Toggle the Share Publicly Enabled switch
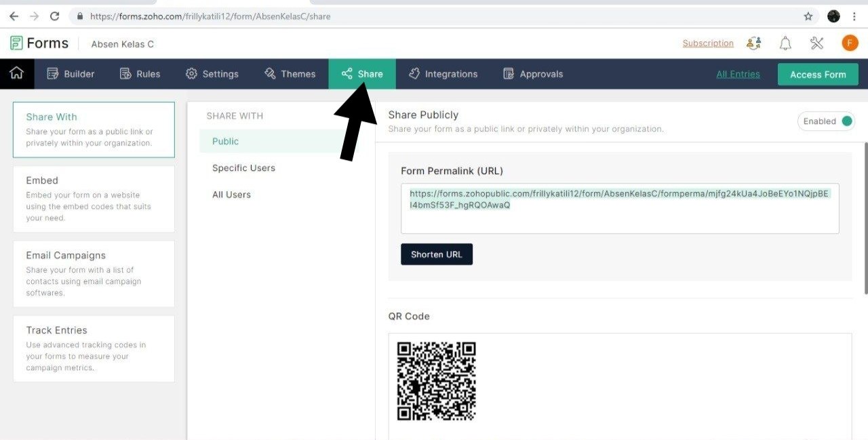 click(x=827, y=121)
